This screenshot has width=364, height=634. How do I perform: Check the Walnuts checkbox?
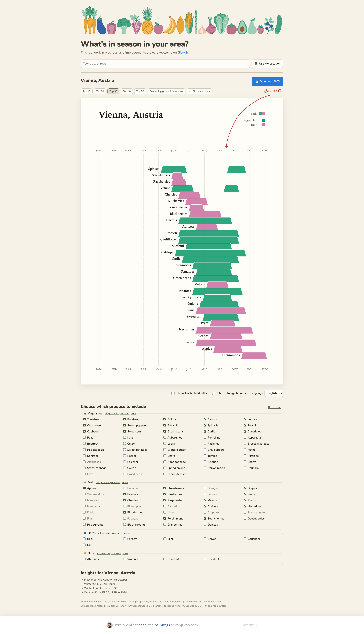tap(125, 559)
